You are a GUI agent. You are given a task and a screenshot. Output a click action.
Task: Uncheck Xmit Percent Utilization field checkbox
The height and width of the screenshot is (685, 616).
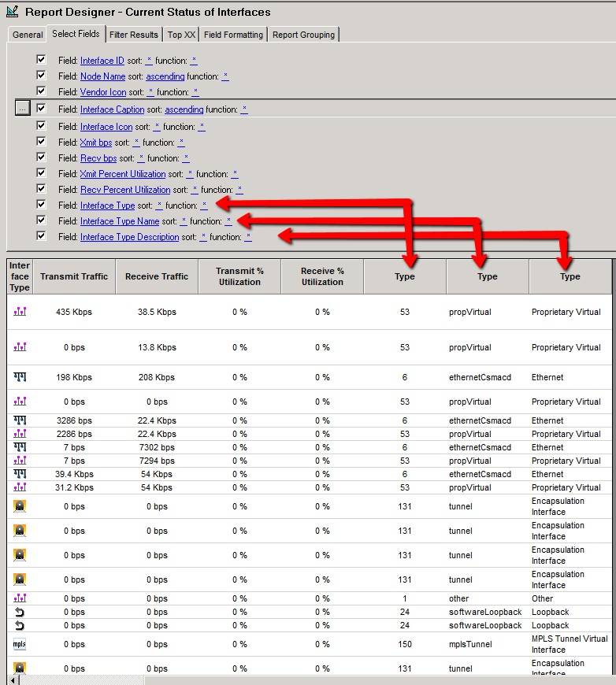41,172
